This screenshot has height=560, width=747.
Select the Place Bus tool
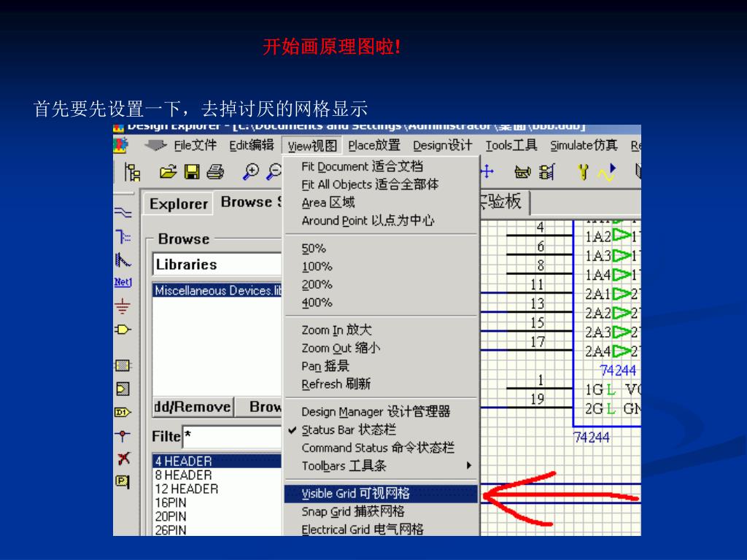click(123, 236)
